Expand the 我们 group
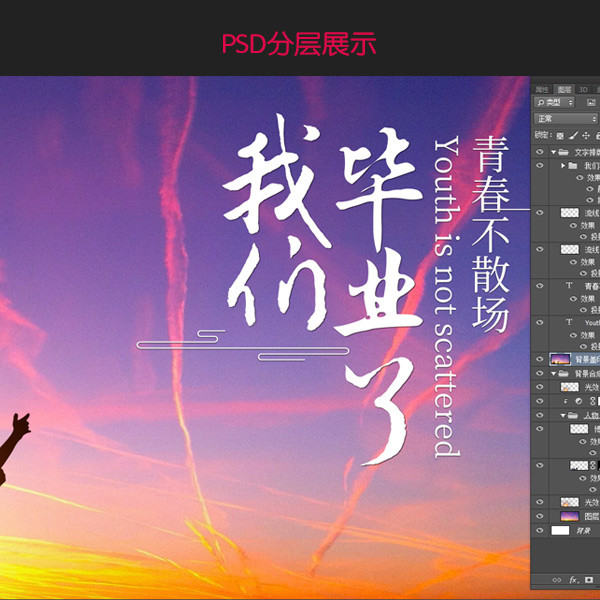600x600 pixels. [x=563, y=166]
